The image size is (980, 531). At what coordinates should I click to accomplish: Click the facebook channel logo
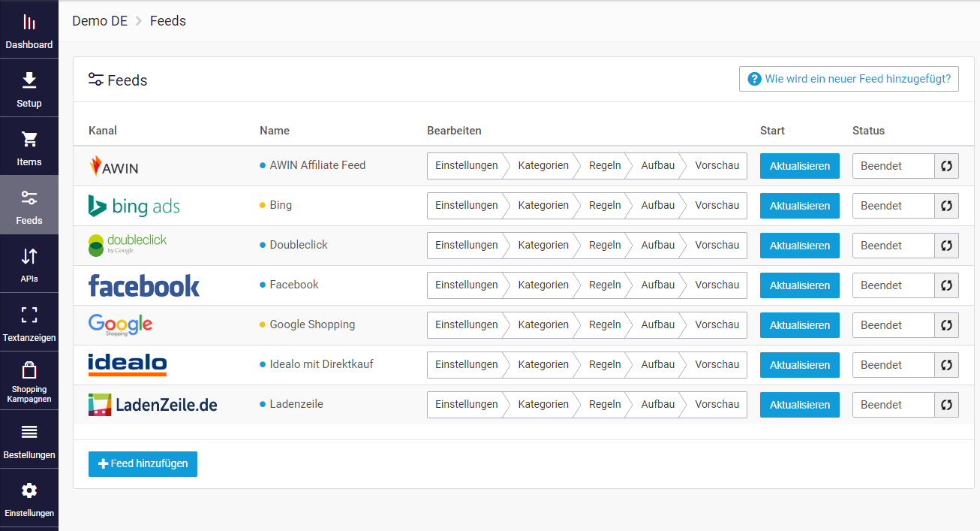click(144, 285)
